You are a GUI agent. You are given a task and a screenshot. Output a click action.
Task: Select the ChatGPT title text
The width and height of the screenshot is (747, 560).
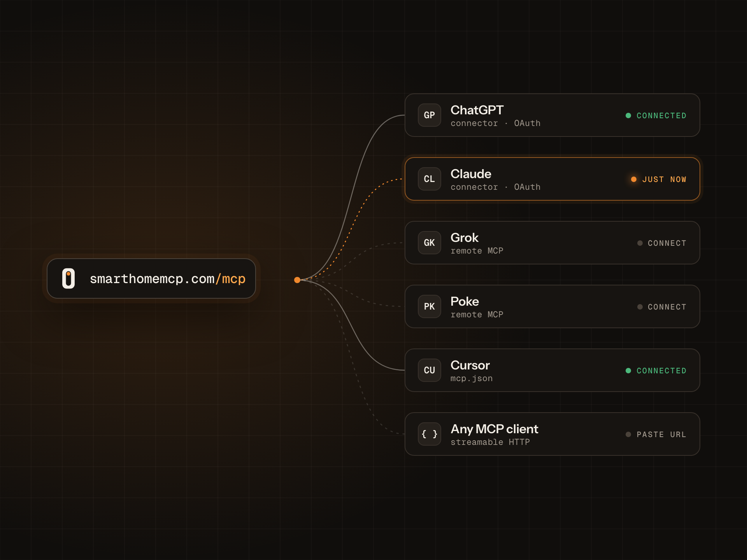click(x=477, y=110)
